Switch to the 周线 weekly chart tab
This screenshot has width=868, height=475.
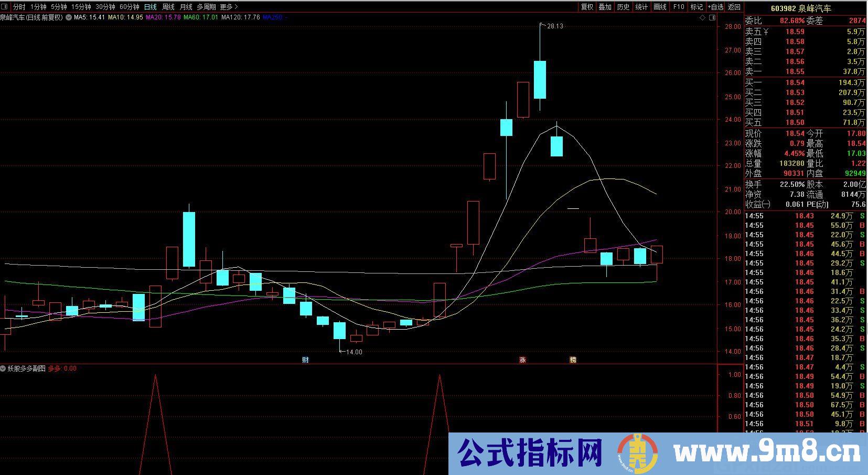click(168, 7)
